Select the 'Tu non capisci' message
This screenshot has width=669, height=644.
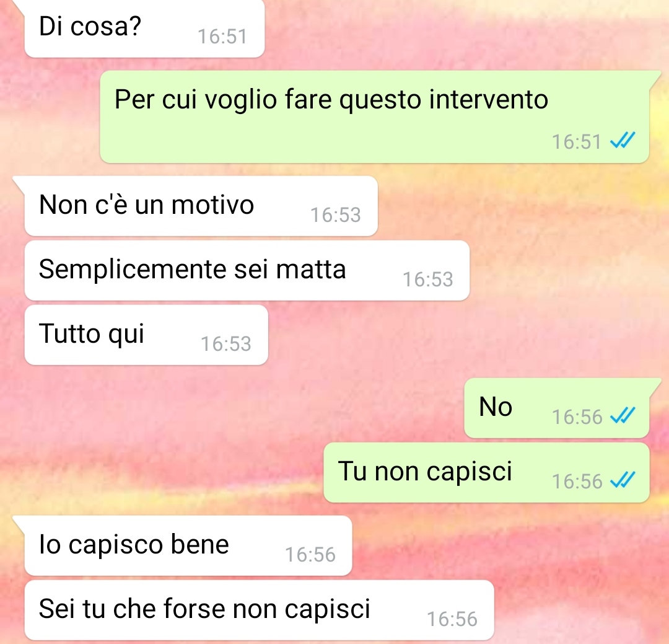coord(486,472)
